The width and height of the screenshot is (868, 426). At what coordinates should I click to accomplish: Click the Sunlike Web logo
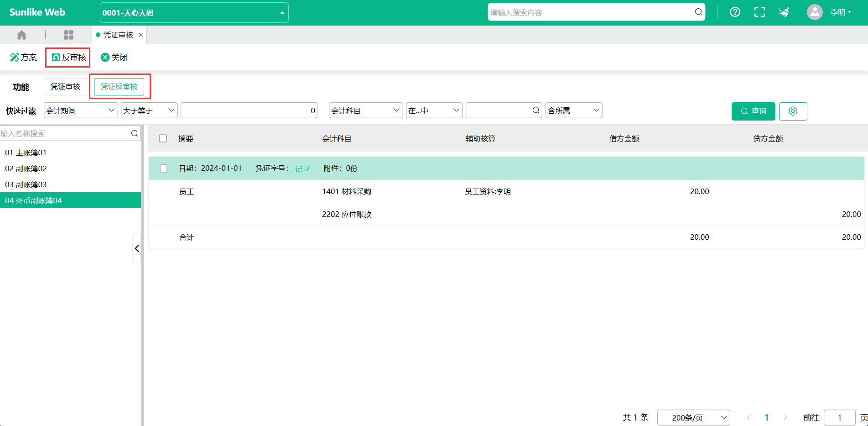point(37,12)
